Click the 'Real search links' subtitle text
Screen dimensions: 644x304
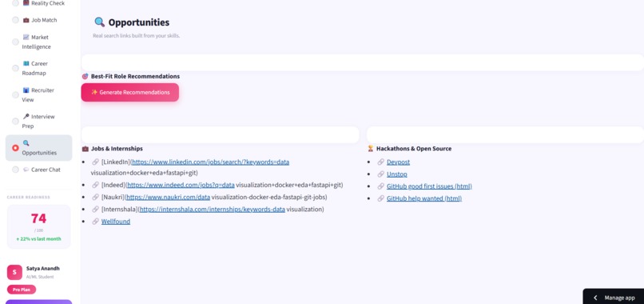pos(137,36)
